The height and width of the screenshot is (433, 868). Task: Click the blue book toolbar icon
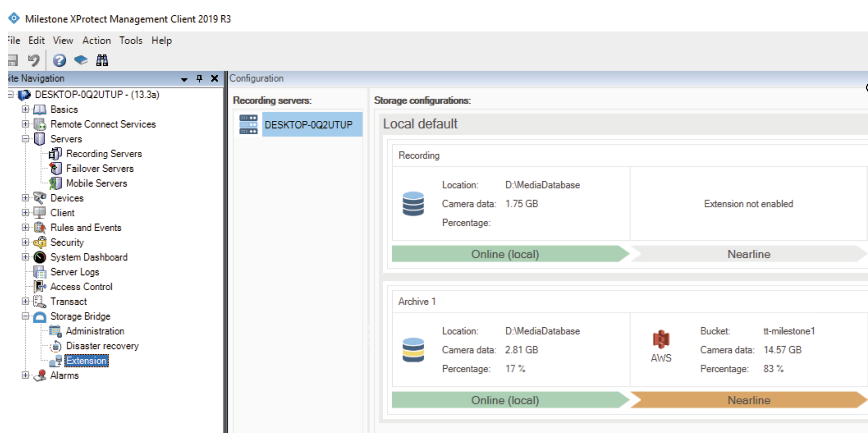[x=81, y=60]
